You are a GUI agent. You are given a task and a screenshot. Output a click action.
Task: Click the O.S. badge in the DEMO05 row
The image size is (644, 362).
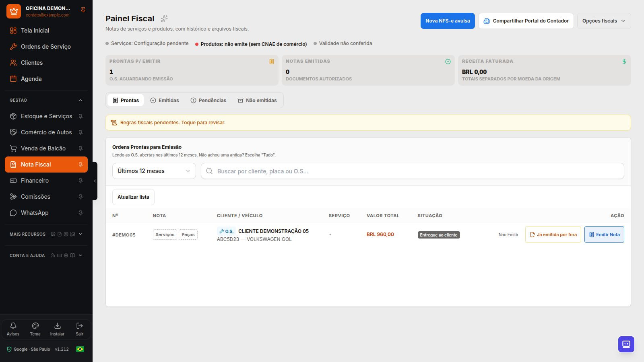click(x=226, y=231)
